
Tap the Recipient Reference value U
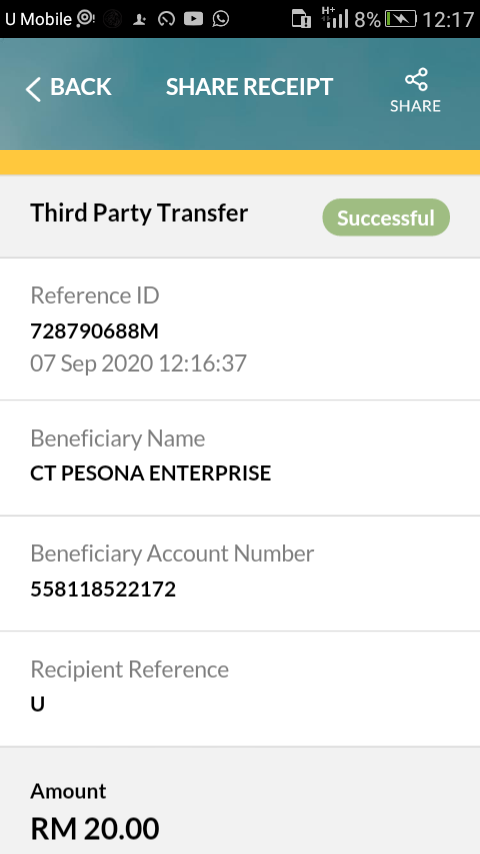point(38,705)
